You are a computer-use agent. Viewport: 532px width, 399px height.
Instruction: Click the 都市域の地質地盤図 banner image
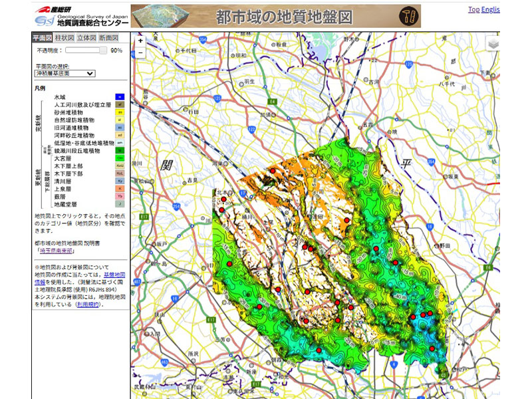275,17
